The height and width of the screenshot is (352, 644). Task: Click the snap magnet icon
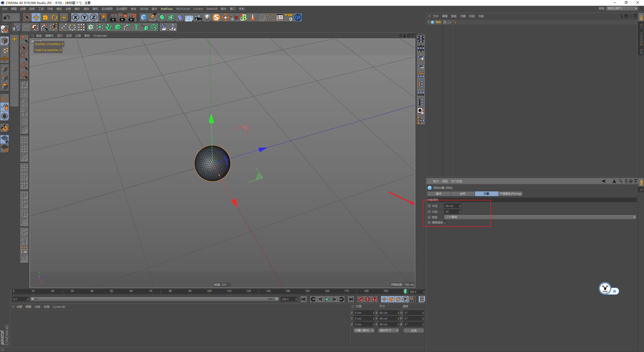click(x=5, y=128)
